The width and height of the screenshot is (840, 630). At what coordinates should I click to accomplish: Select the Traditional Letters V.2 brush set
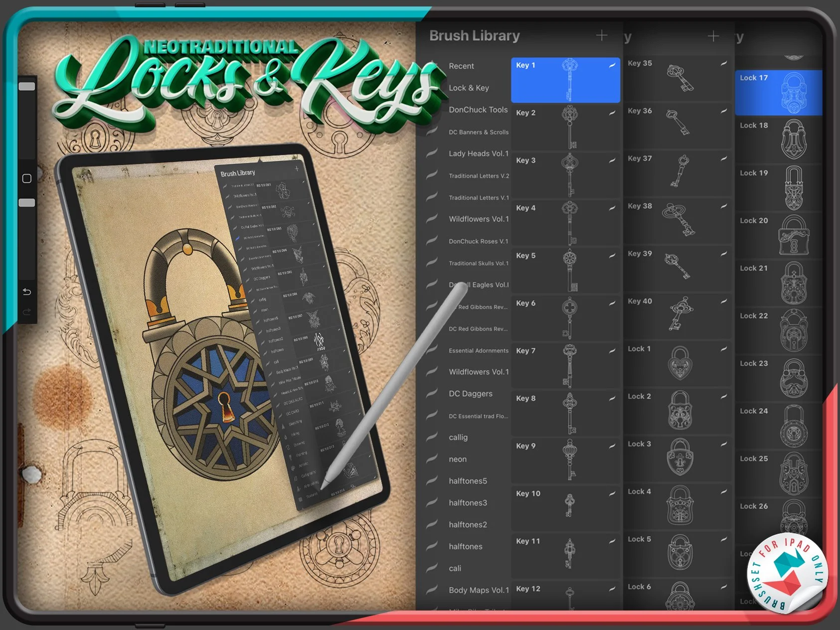pyautogui.click(x=477, y=175)
